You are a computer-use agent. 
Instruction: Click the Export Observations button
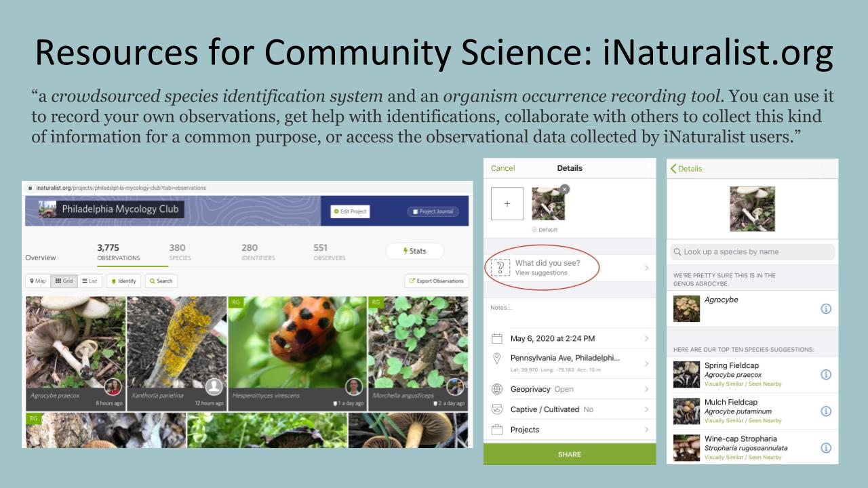(x=436, y=281)
